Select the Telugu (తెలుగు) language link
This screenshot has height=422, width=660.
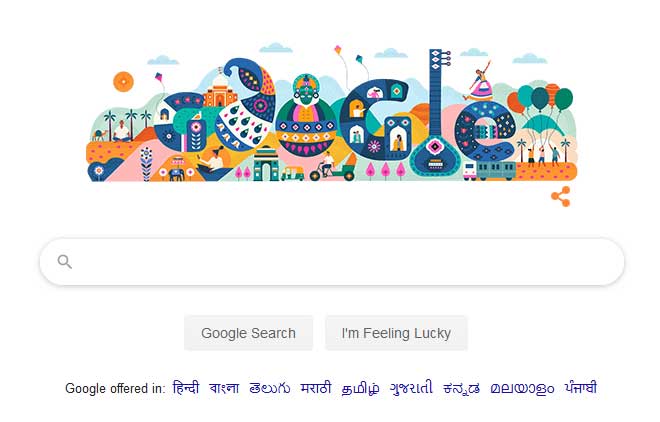click(x=270, y=388)
